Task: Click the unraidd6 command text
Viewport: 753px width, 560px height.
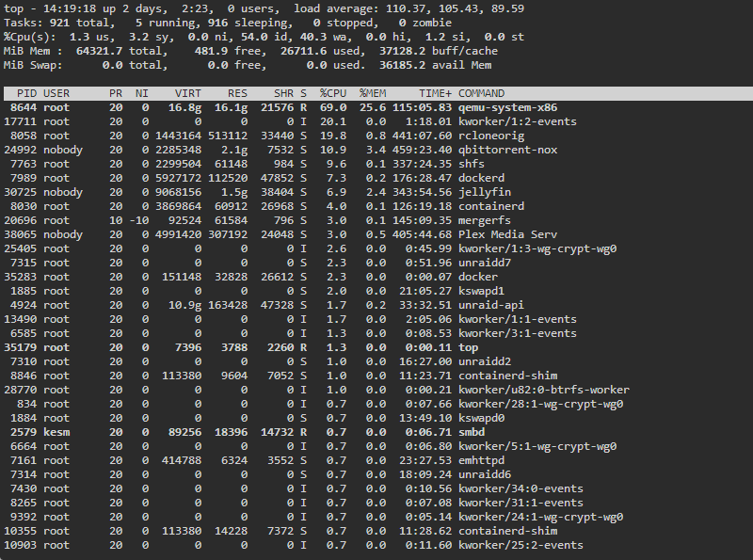Action: pos(485,474)
